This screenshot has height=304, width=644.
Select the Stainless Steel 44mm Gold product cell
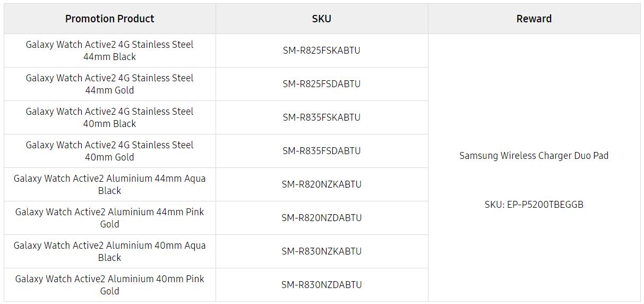pyautogui.click(x=109, y=84)
